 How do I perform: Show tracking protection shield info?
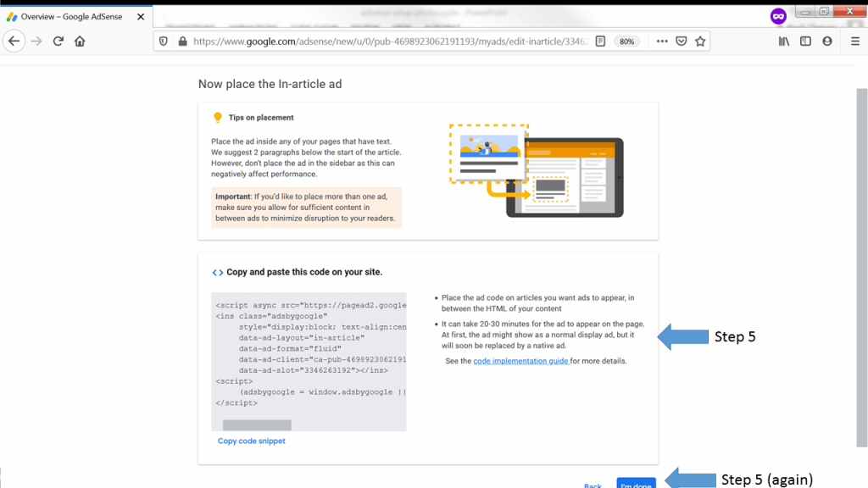tap(164, 41)
